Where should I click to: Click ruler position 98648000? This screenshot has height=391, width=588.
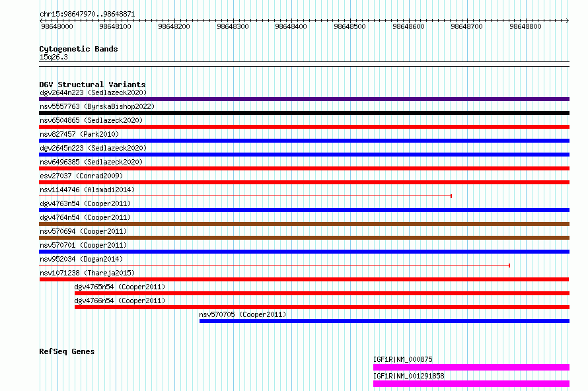click(57, 26)
